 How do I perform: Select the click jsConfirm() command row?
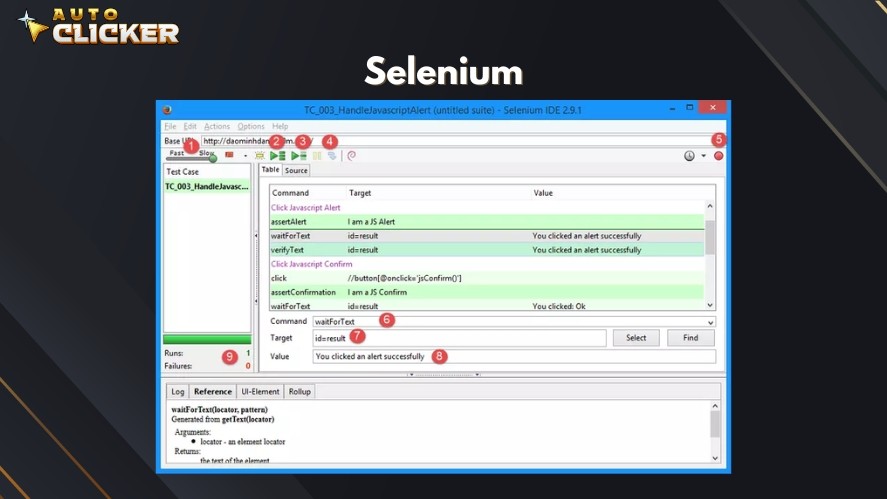(487, 278)
